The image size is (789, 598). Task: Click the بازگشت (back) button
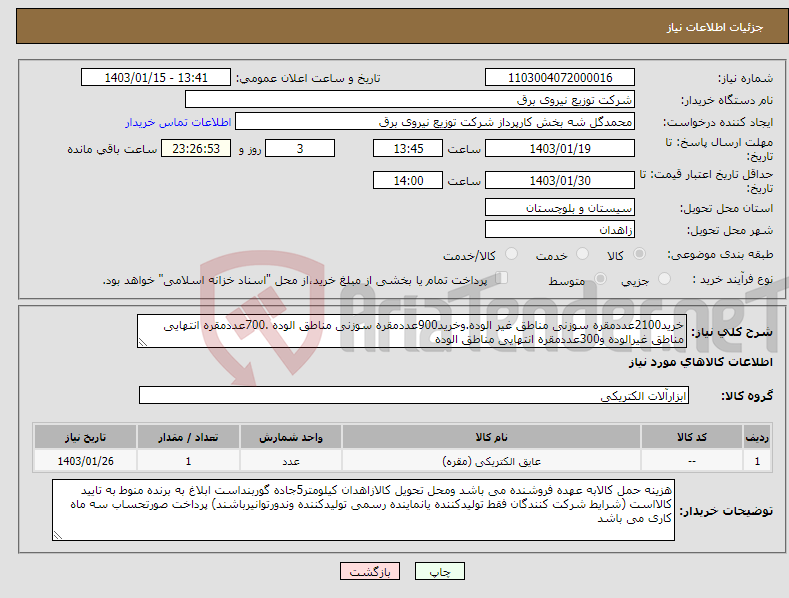[x=370, y=571]
